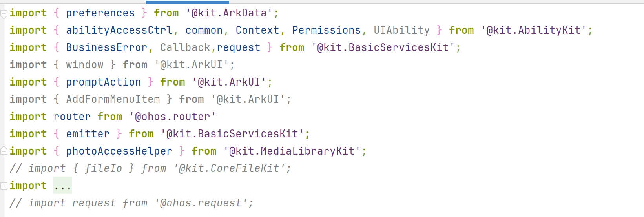This screenshot has height=217, width=644.
Task: Expand the folded import block plus icon
Action: 4,186
